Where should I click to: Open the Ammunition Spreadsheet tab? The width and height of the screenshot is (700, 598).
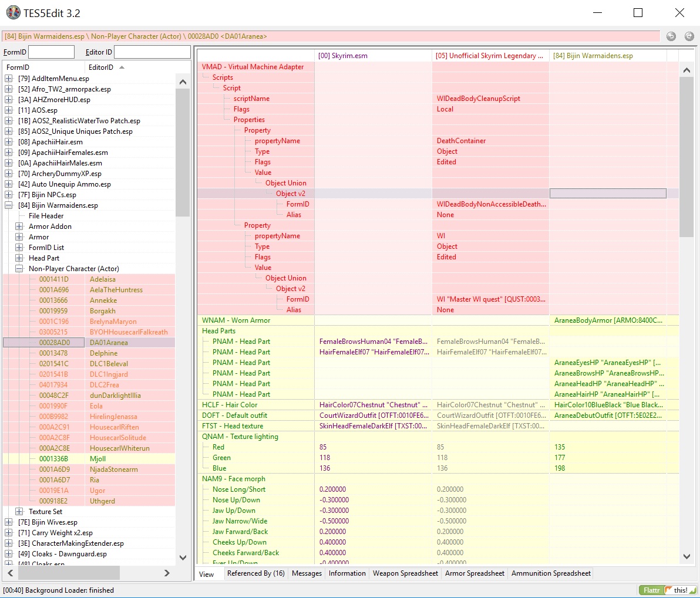point(551,573)
